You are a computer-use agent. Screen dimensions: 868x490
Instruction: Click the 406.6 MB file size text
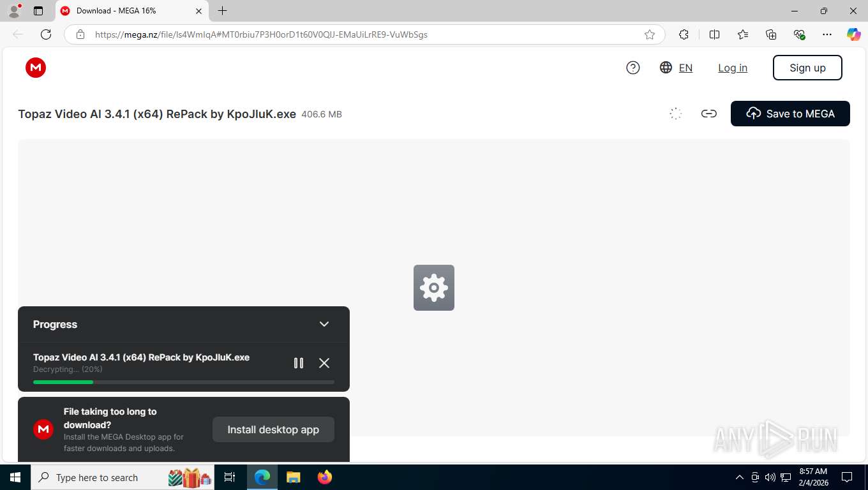322,115
